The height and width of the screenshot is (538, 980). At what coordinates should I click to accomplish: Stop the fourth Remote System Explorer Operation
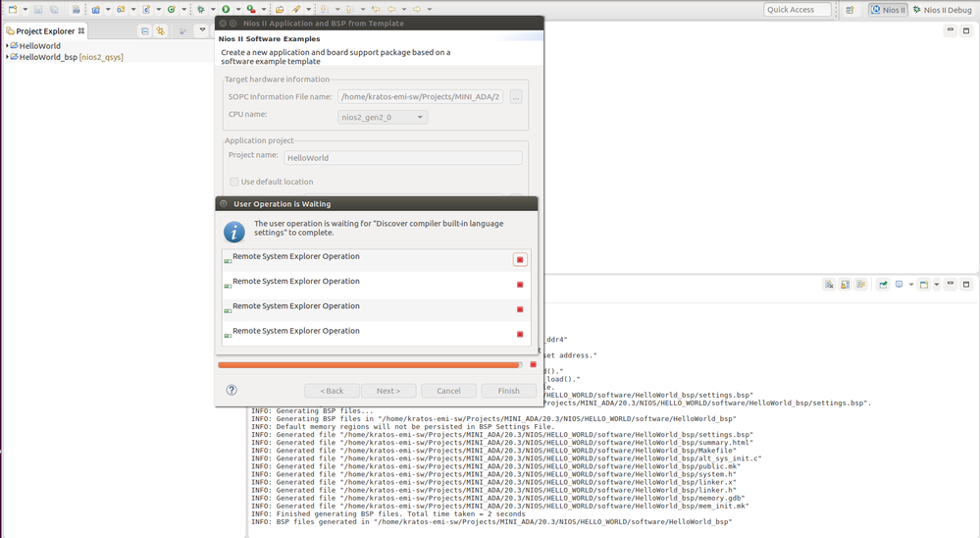(x=520, y=334)
